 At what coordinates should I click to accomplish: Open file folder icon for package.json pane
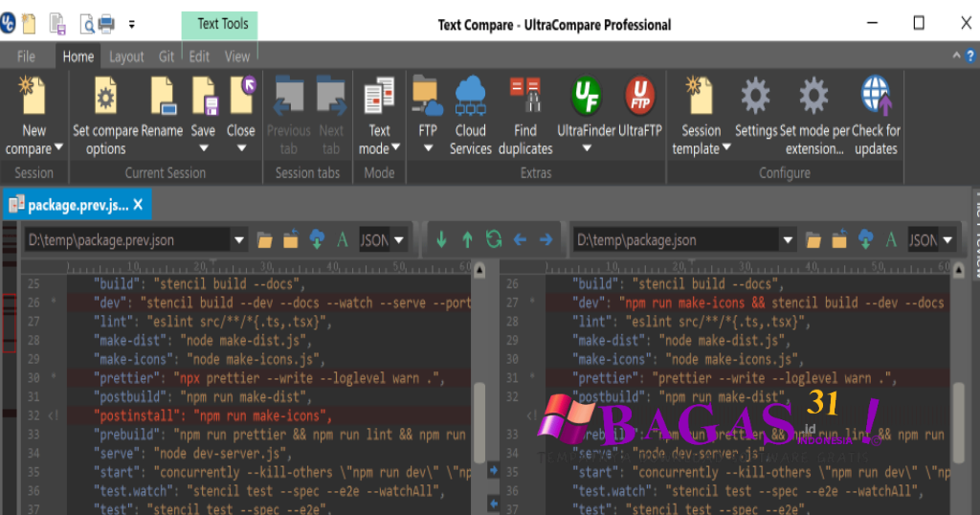813,240
